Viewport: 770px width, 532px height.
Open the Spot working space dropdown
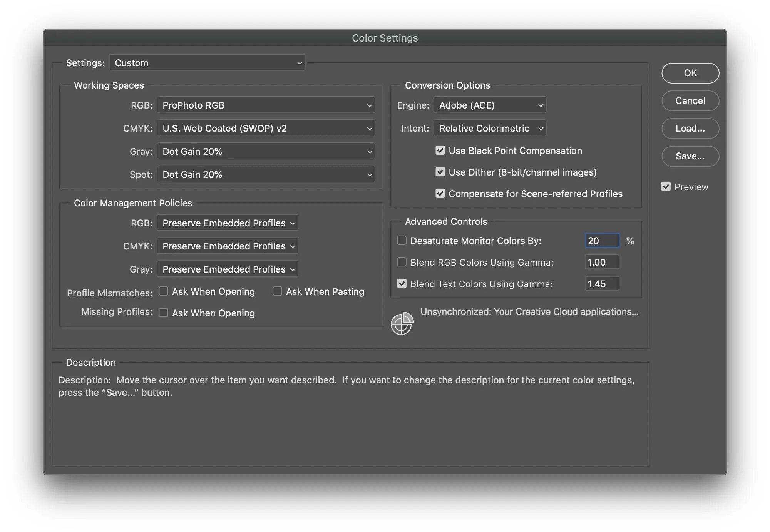(x=266, y=174)
